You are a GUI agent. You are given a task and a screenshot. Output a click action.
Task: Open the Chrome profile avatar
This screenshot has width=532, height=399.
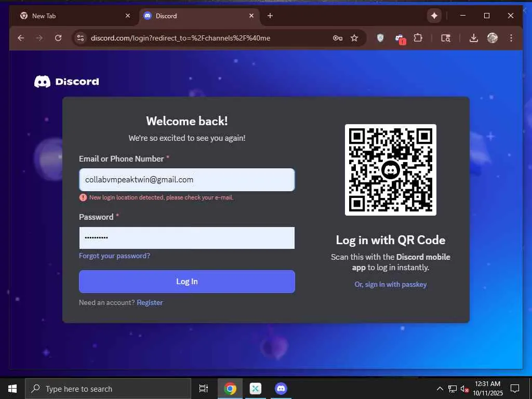[493, 38]
